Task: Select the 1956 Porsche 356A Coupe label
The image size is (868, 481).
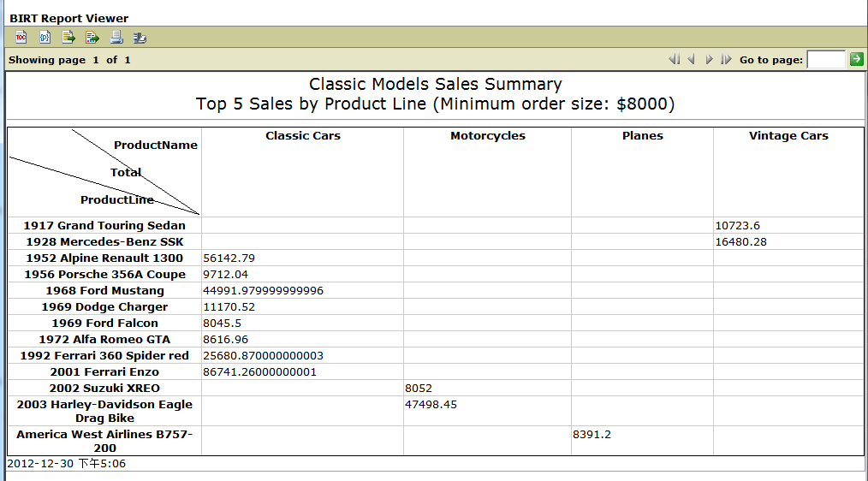Action: [104, 274]
